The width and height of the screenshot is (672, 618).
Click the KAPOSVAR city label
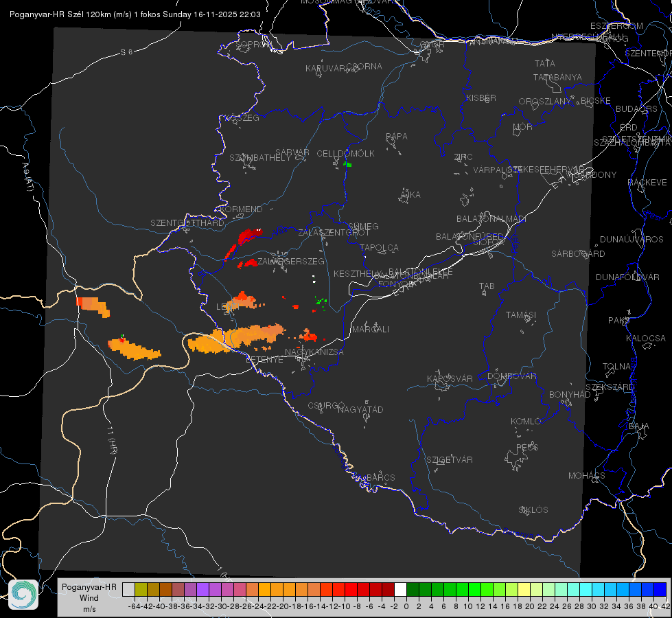pyautogui.click(x=450, y=378)
